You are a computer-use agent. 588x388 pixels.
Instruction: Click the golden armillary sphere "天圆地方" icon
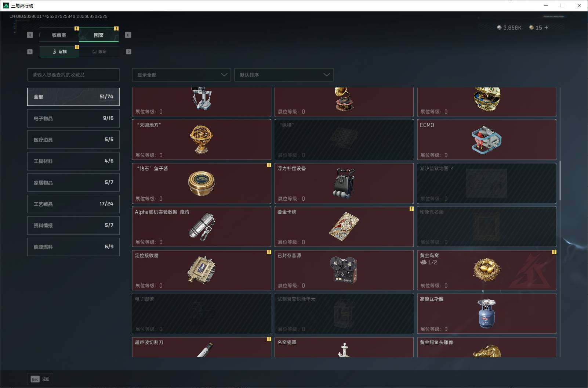click(x=202, y=139)
